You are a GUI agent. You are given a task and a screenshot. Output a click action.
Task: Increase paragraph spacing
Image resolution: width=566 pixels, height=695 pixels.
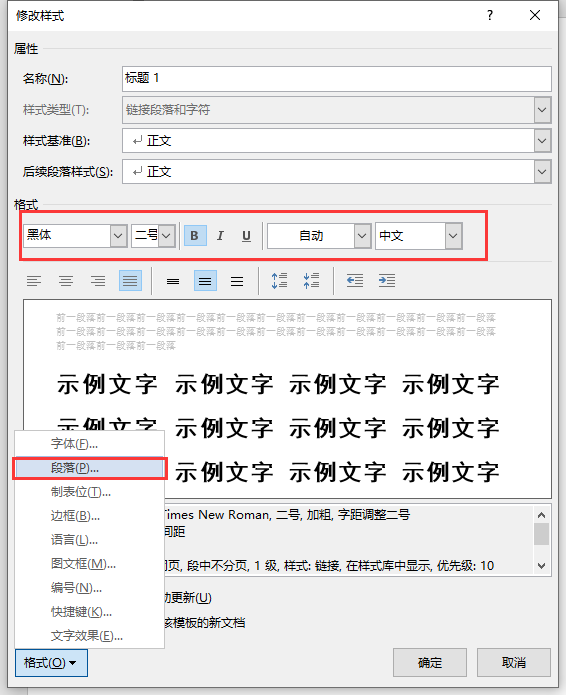click(279, 281)
